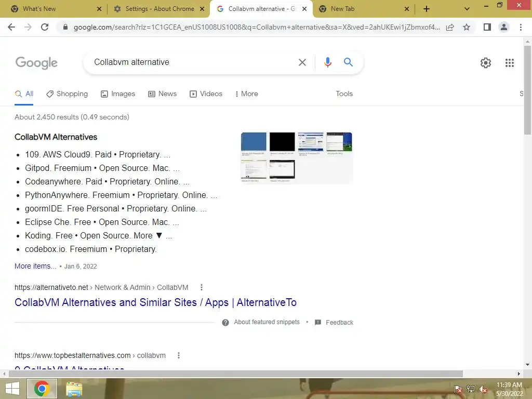
Task: Clear the search box with the X
Action: point(302,62)
